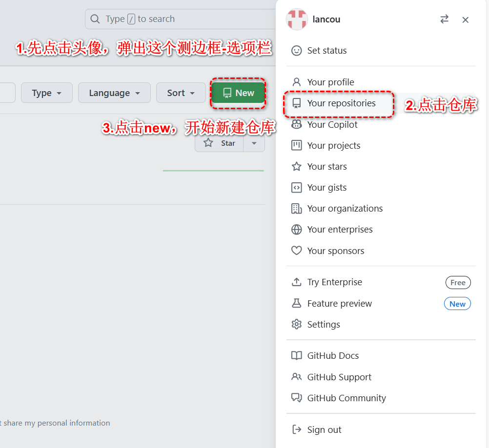This screenshot has height=448, width=489.
Task: Click the Your projects board icon
Action: tap(297, 145)
